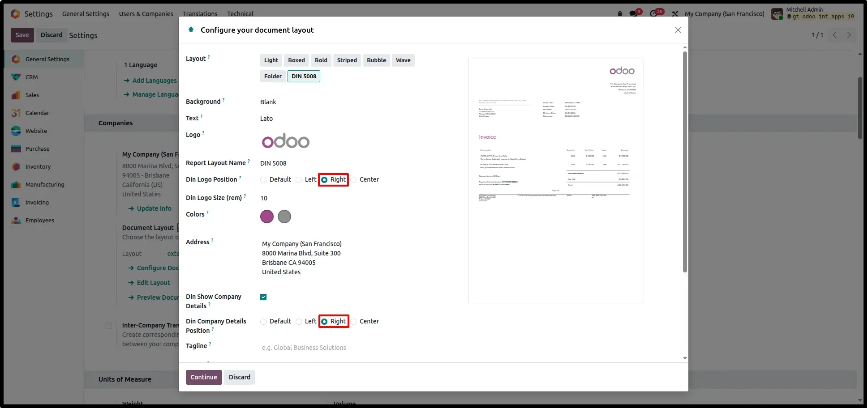This screenshot has width=868, height=408.
Task: Click the debug bug icon in top bar
Action: click(x=620, y=14)
